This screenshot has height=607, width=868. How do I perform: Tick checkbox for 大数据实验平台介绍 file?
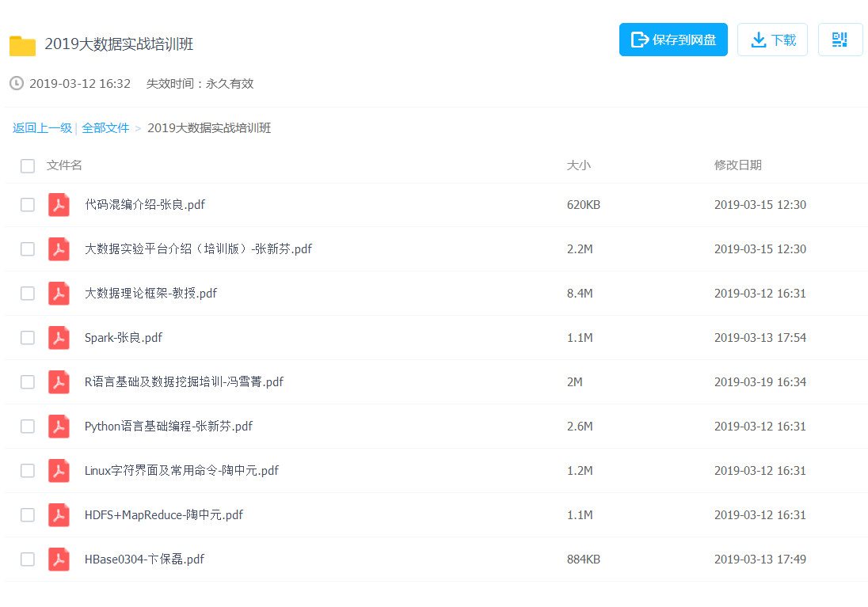tap(28, 249)
